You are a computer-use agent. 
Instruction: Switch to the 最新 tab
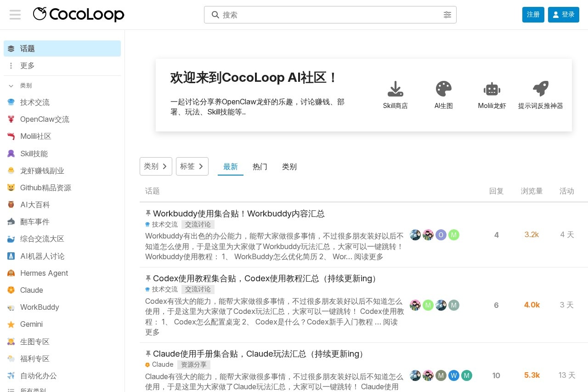[231, 167]
